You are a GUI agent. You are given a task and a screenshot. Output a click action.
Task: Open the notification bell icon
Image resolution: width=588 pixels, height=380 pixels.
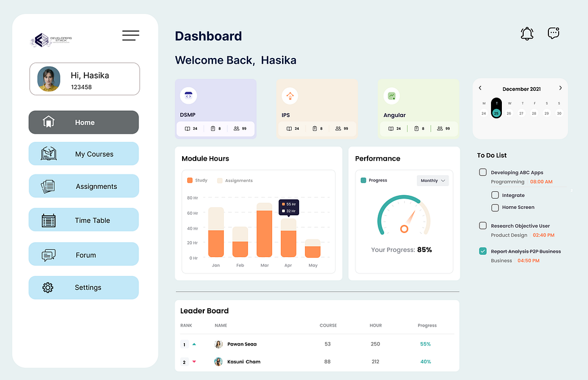[527, 33]
